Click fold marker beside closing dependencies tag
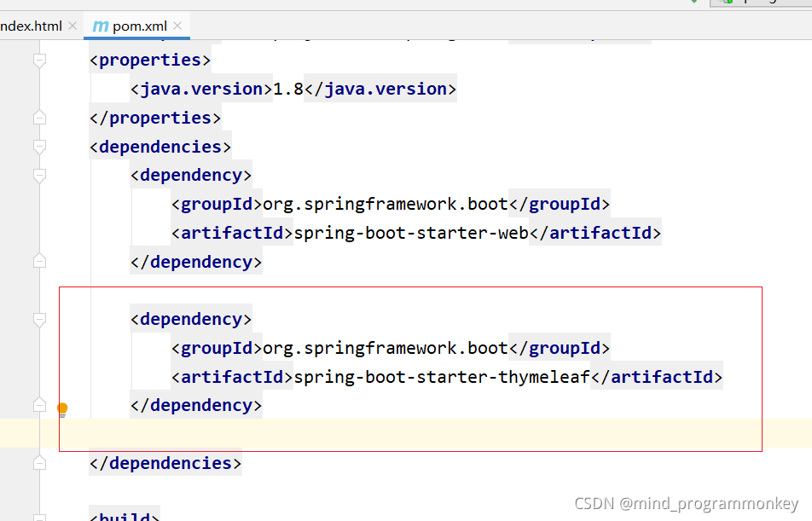 [39, 462]
